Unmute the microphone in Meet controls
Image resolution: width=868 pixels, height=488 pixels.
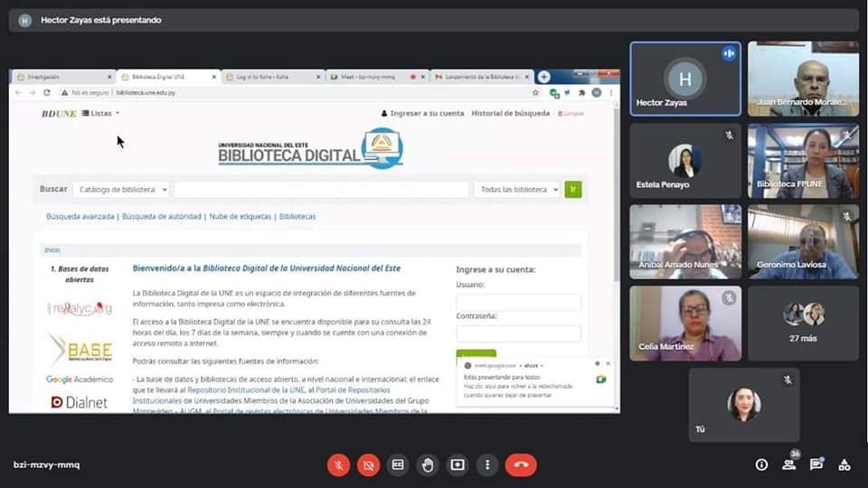point(338,465)
